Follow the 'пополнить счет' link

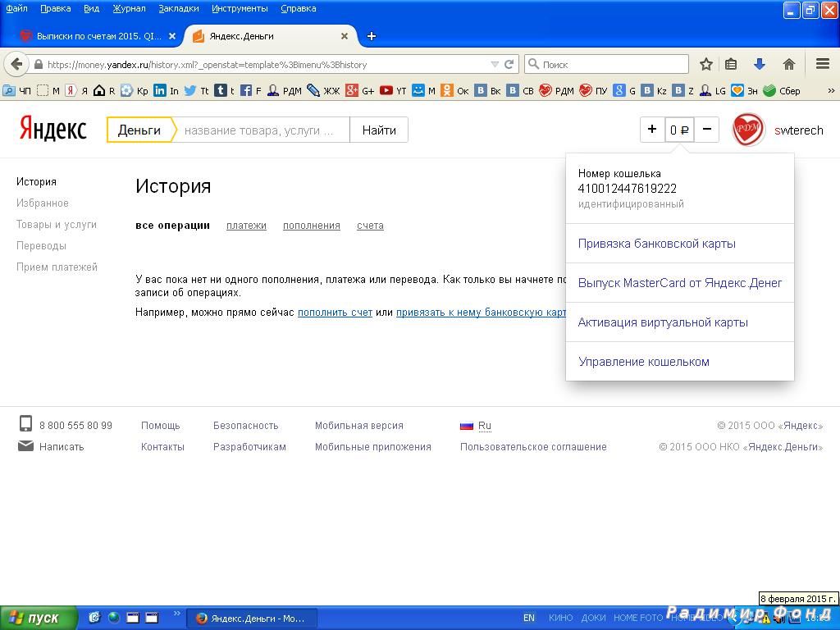(x=335, y=313)
